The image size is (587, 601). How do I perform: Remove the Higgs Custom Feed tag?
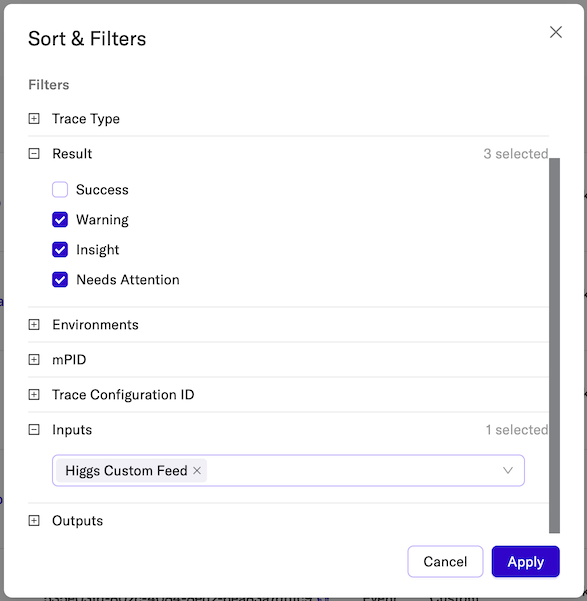(197, 470)
